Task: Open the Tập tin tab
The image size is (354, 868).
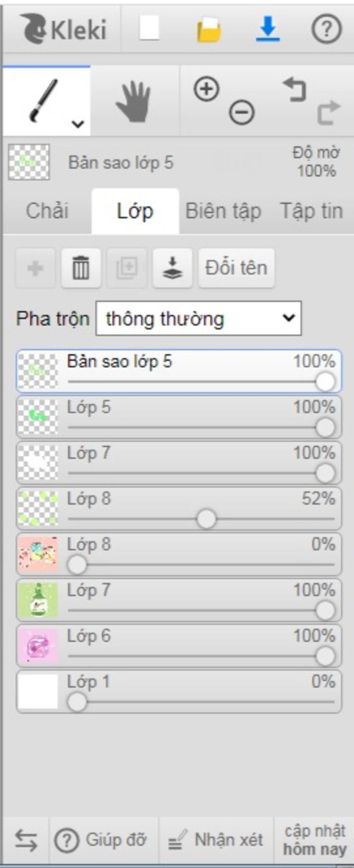Action: click(x=312, y=211)
